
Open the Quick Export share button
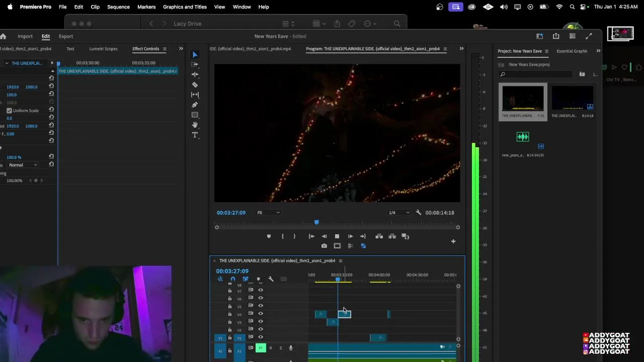coord(556,36)
